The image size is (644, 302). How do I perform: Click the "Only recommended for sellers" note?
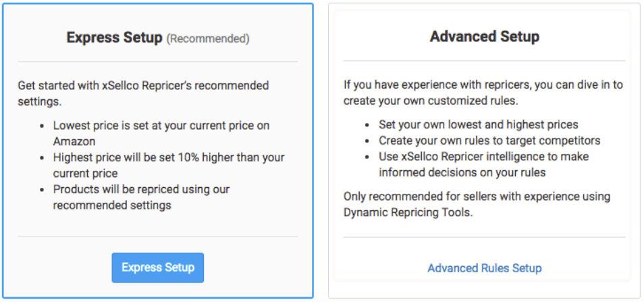point(477,204)
